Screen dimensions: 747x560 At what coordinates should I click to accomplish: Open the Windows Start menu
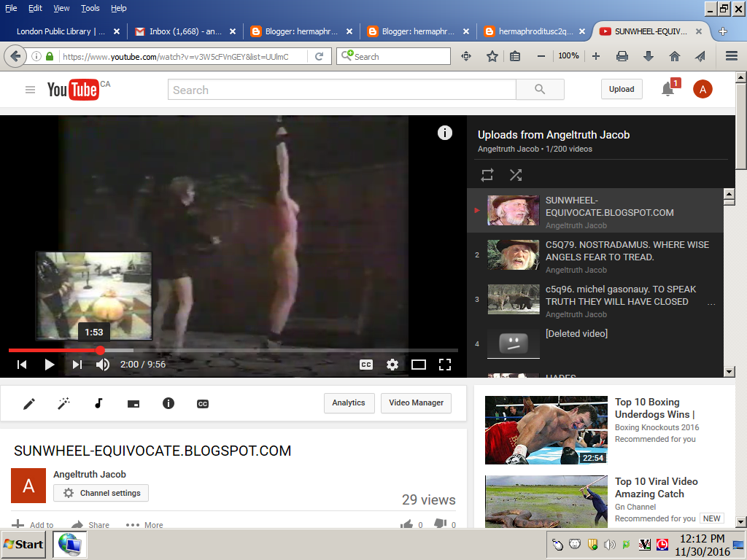coord(23,544)
